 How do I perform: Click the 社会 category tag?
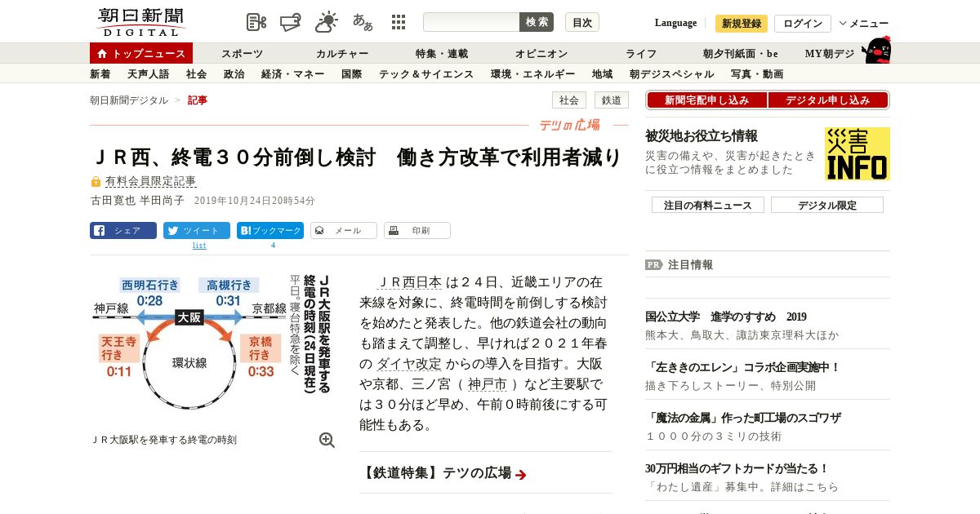coord(569,100)
